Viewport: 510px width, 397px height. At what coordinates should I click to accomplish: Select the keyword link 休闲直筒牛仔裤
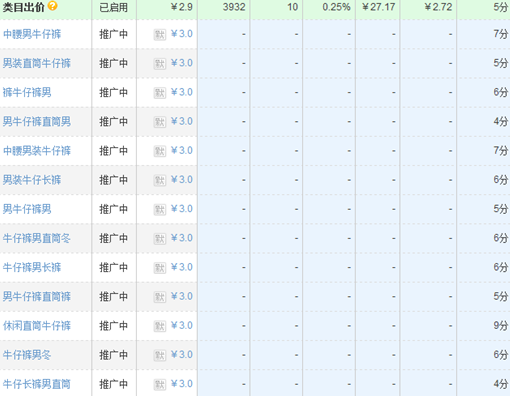(x=37, y=326)
